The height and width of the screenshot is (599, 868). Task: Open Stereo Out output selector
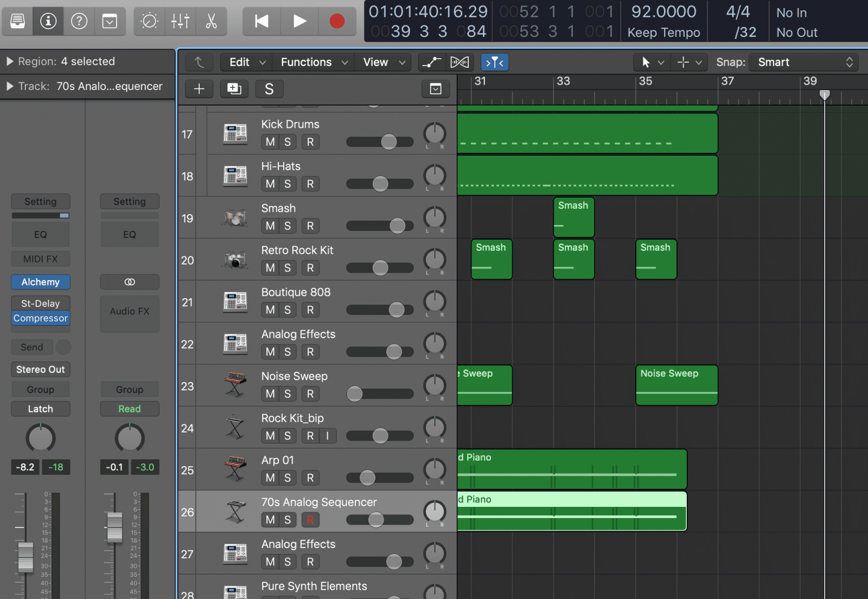[41, 370]
